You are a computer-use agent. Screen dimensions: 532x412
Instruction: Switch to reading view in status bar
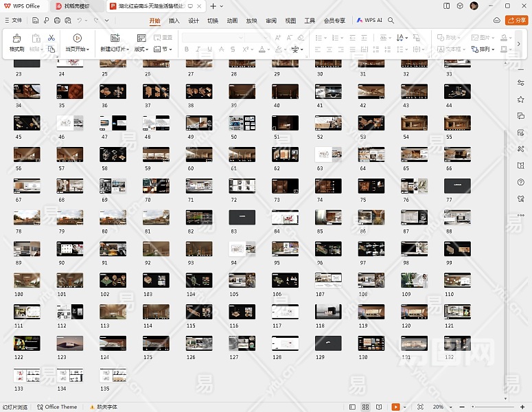click(x=379, y=407)
